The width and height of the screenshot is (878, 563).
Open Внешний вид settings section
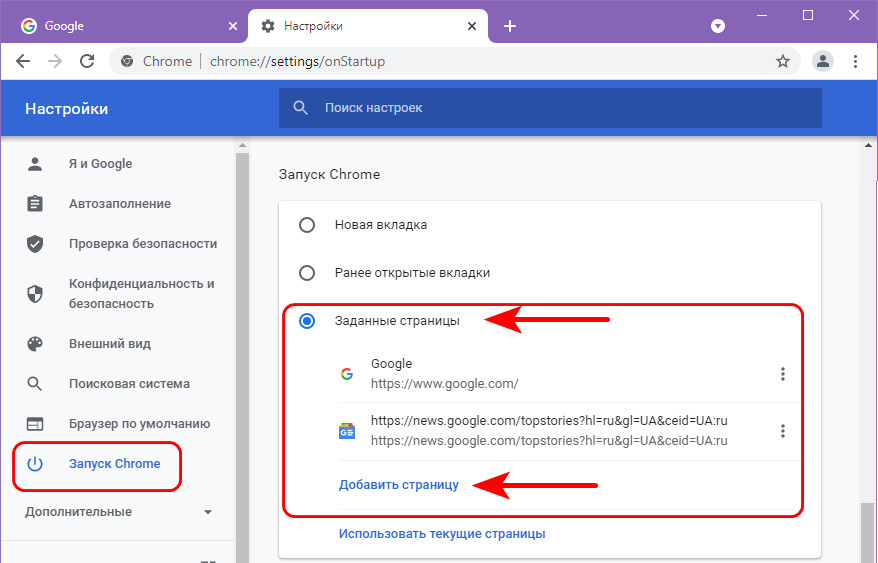pyautogui.click(x=110, y=343)
